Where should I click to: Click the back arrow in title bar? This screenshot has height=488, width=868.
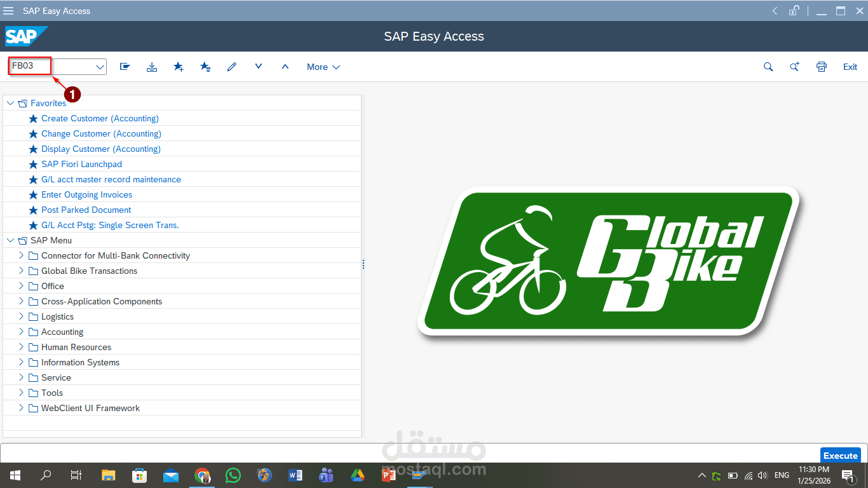tap(775, 11)
